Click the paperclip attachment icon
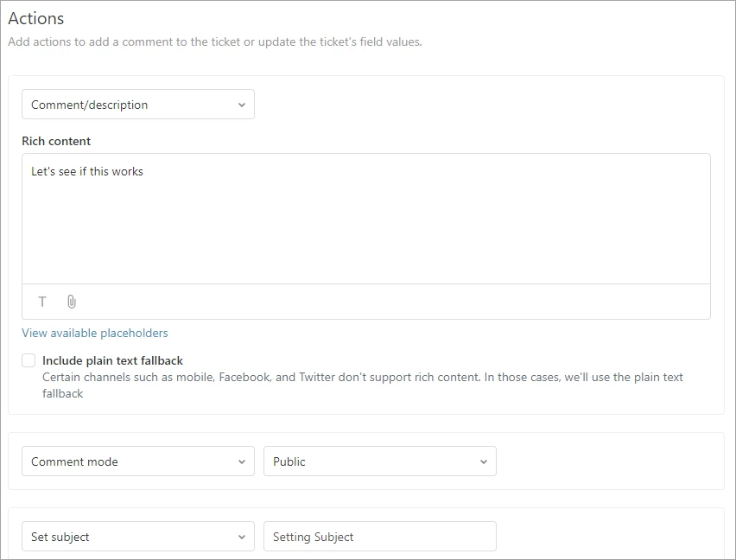This screenshot has height=560, width=736. pos(72,302)
